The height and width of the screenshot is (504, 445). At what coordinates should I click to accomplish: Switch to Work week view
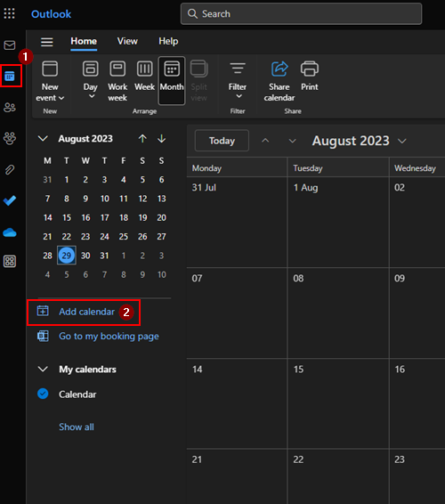(117, 81)
